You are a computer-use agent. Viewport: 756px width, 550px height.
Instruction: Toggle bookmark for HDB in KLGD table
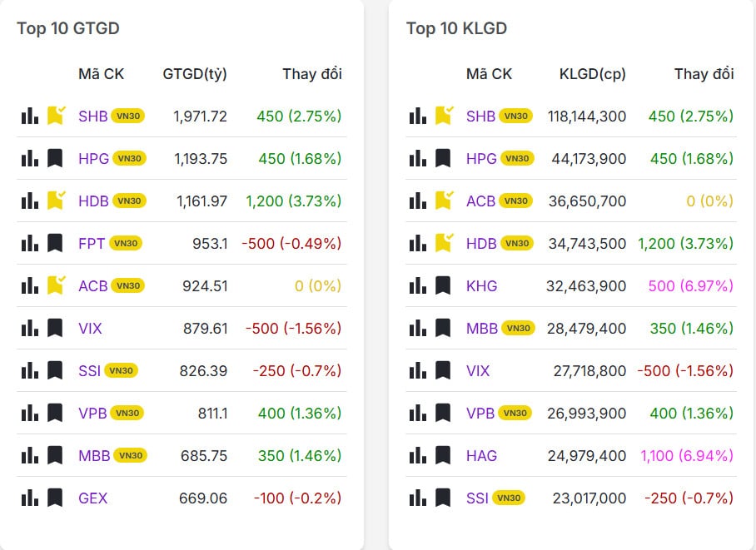(x=443, y=243)
